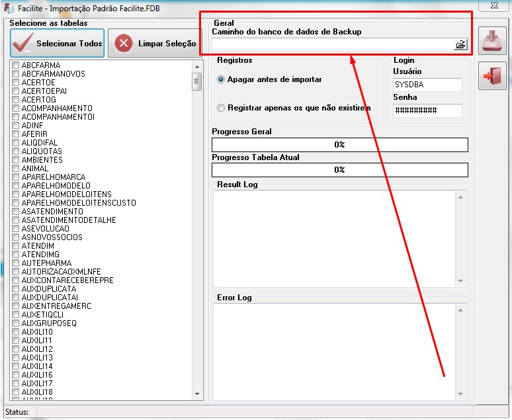Click the AMBIENTES list entry text
This screenshot has height=420, width=512.
pyautogui.click(x=42, y=159)
